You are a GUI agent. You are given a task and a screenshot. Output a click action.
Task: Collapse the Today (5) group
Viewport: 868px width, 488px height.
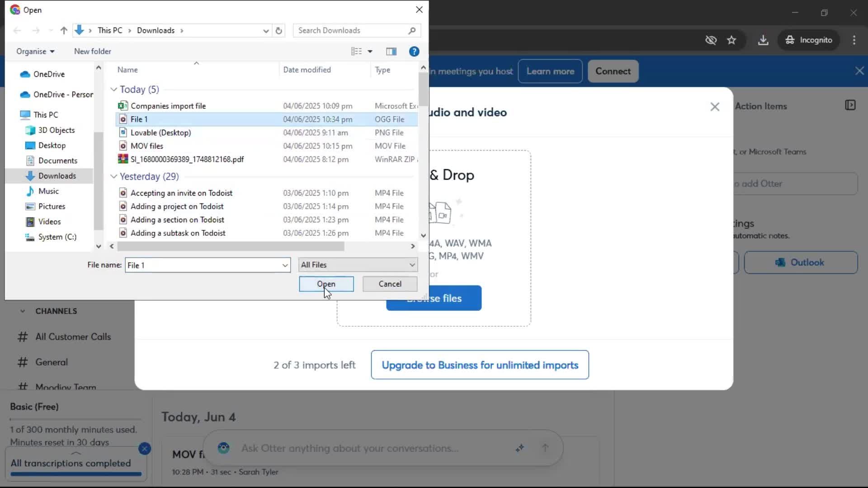[x=113, y=89]
